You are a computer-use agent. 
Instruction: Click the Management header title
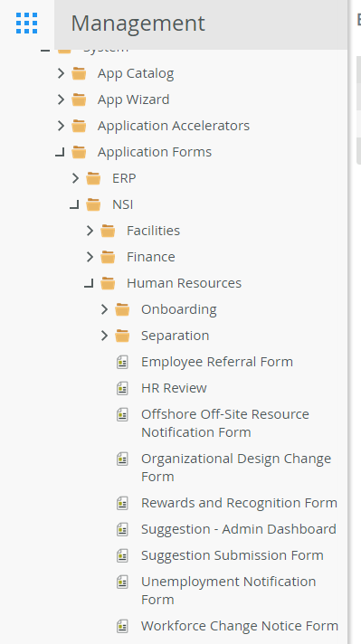click(138, 23)
